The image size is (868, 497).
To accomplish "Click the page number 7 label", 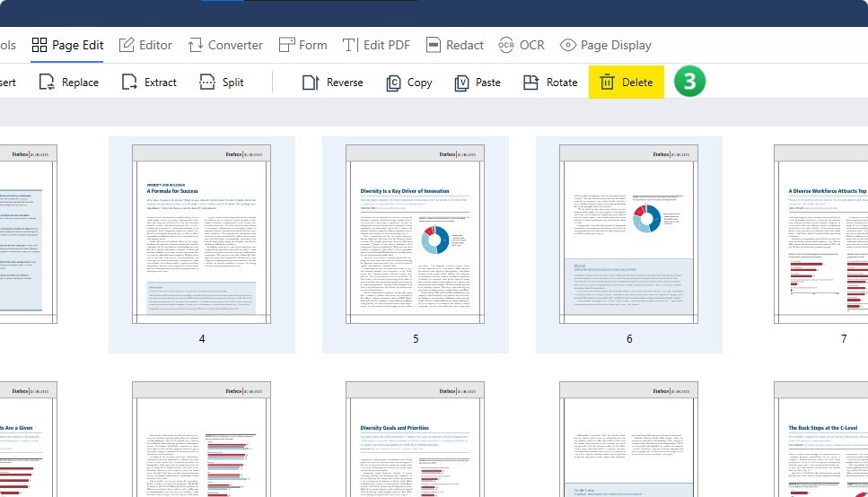I will (x=844, y=339).
